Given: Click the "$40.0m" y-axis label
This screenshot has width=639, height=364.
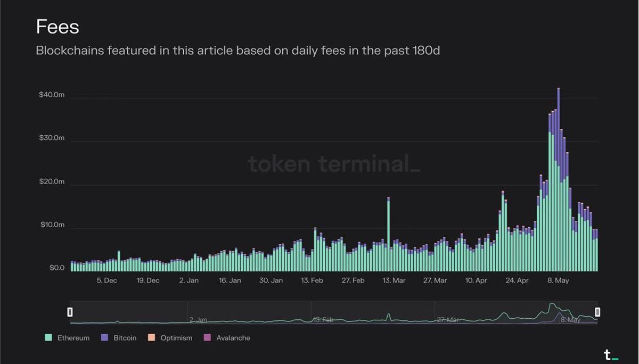Looking at the screenshot, I should (51, 95).
